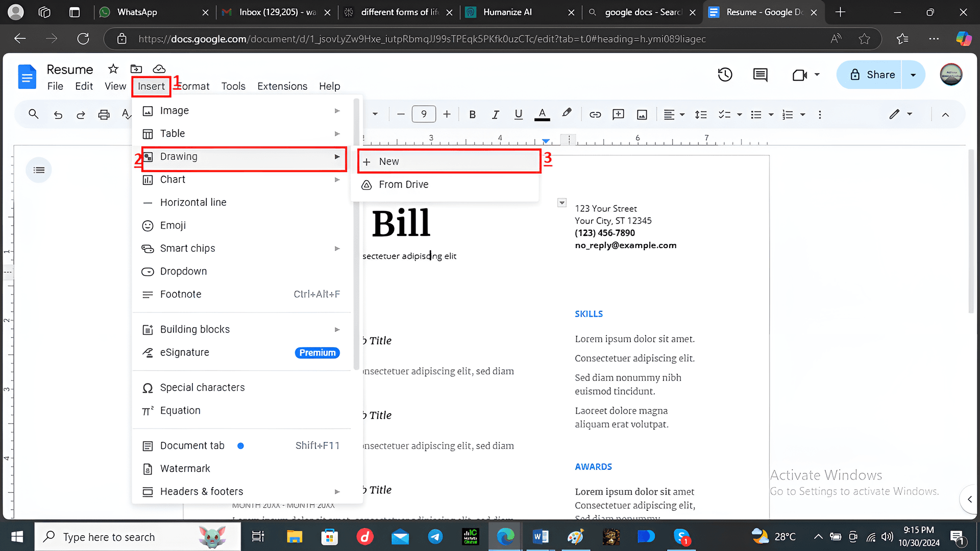The width and height of the screenshot is (980, 551).
Task: Open the text alignment dropdown
Action: (x=674, y=115)
